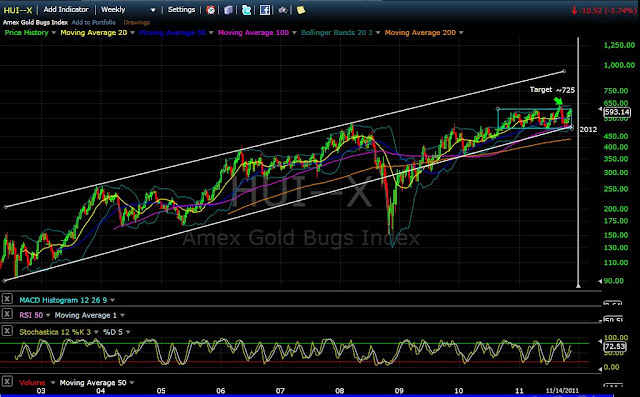Viewport: 640px width, 397px height.
Task: Open the Settings menu
Action: click(x=181, y=9)
